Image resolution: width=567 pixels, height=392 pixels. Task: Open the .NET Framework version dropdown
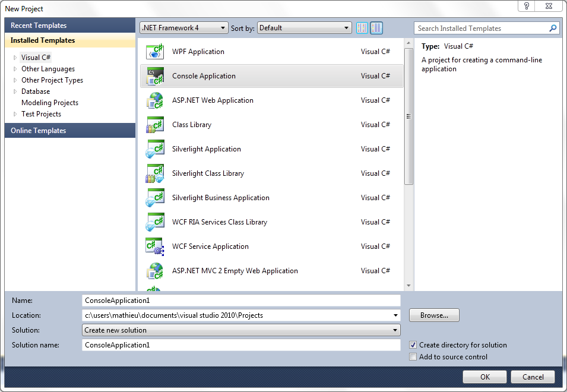[x=222, y=27]
